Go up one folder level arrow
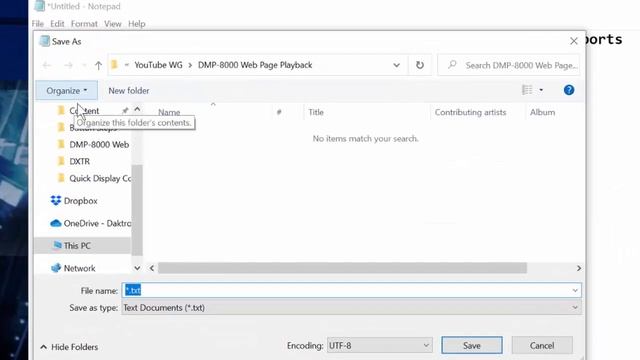 98,65
